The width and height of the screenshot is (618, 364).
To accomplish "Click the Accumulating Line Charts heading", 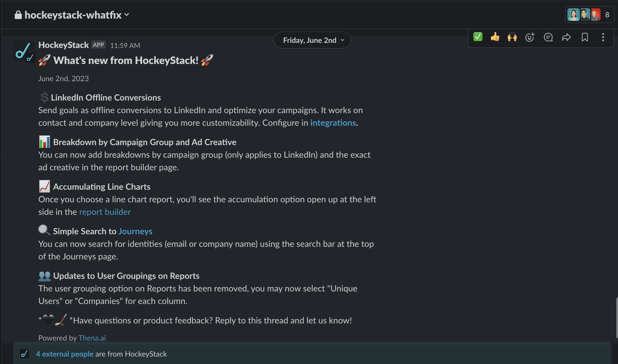I will 102,187.
